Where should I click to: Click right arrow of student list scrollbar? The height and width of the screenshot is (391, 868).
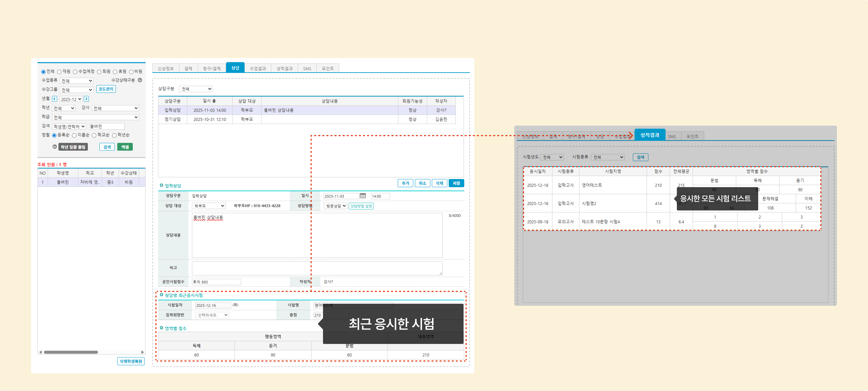[x=143, y=352]
